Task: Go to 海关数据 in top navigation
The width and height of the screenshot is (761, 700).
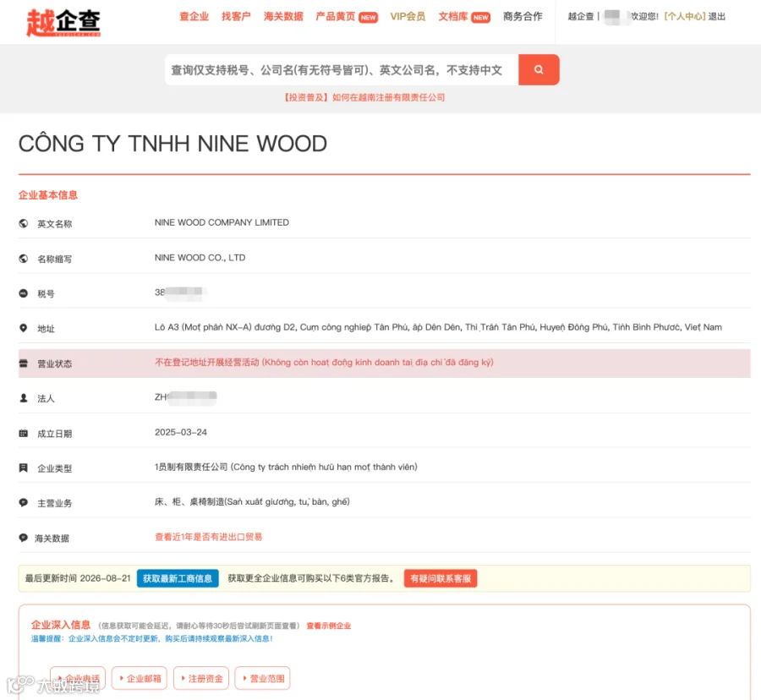Action: tap(283, 17)
